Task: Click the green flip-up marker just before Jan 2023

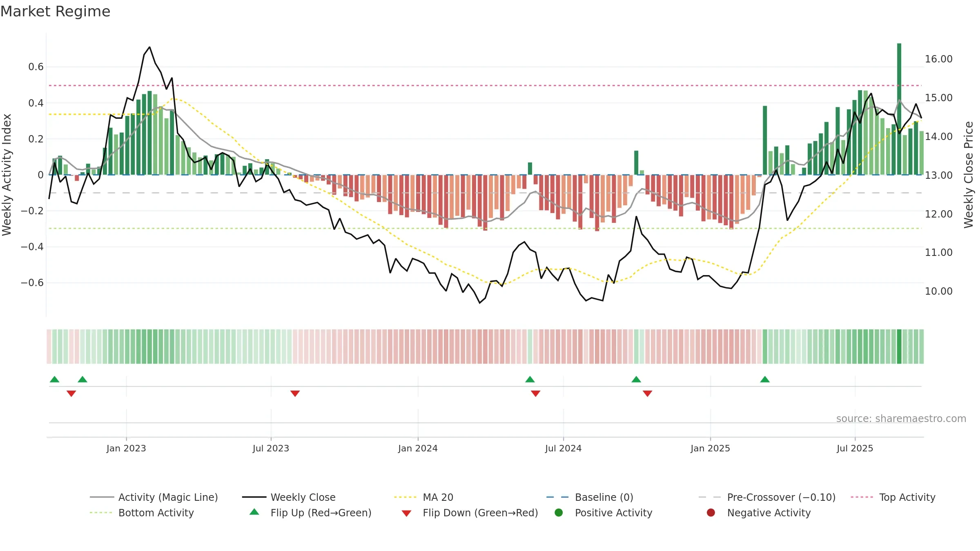Action: point(82,379)
